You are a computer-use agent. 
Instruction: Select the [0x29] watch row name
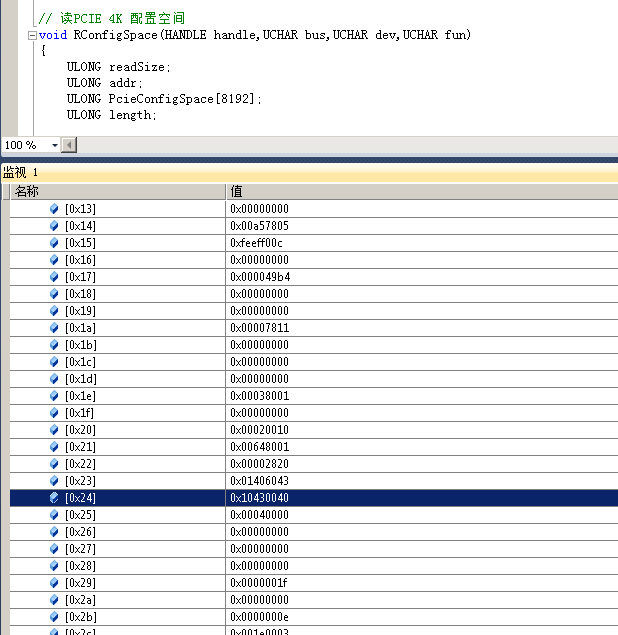(80, 583)
